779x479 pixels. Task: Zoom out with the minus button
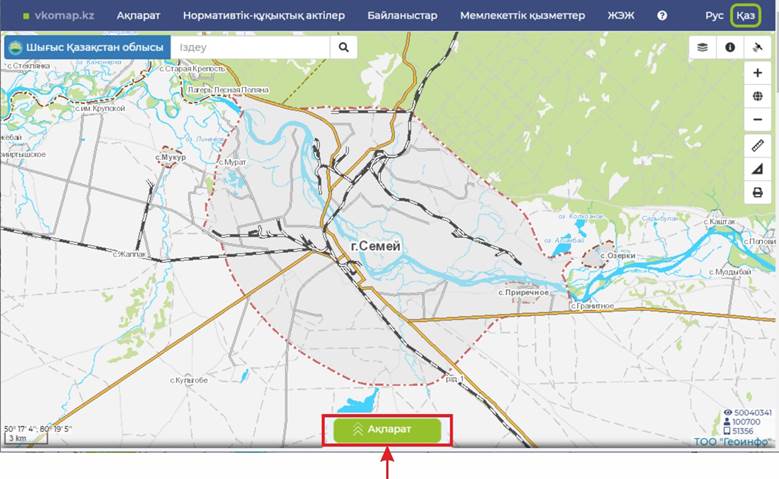(x=757, y=120)
